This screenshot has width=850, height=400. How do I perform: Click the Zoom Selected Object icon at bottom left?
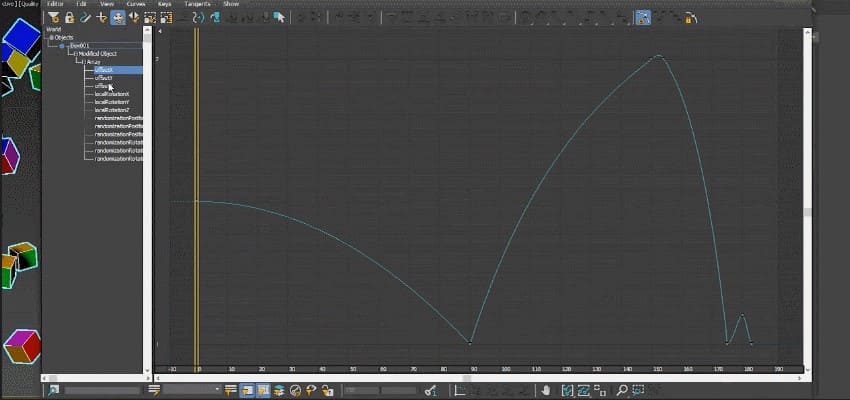(x=52, y=390)
